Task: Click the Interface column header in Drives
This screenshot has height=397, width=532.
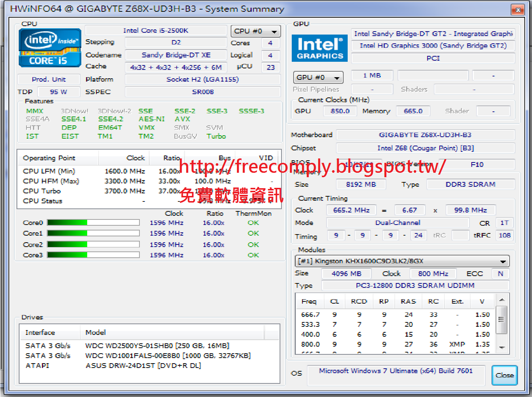Action: pyautogui.click(x=49, y=333)
